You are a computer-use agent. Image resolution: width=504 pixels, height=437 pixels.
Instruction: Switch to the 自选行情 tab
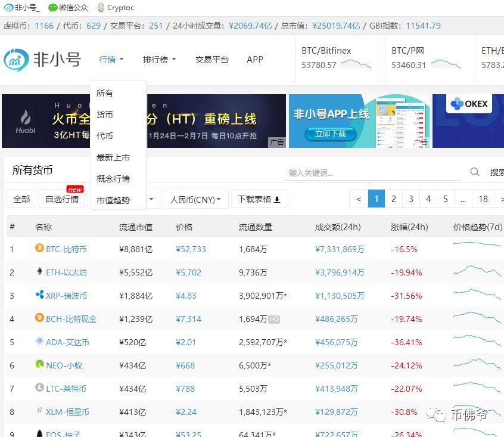pos(62,199)
